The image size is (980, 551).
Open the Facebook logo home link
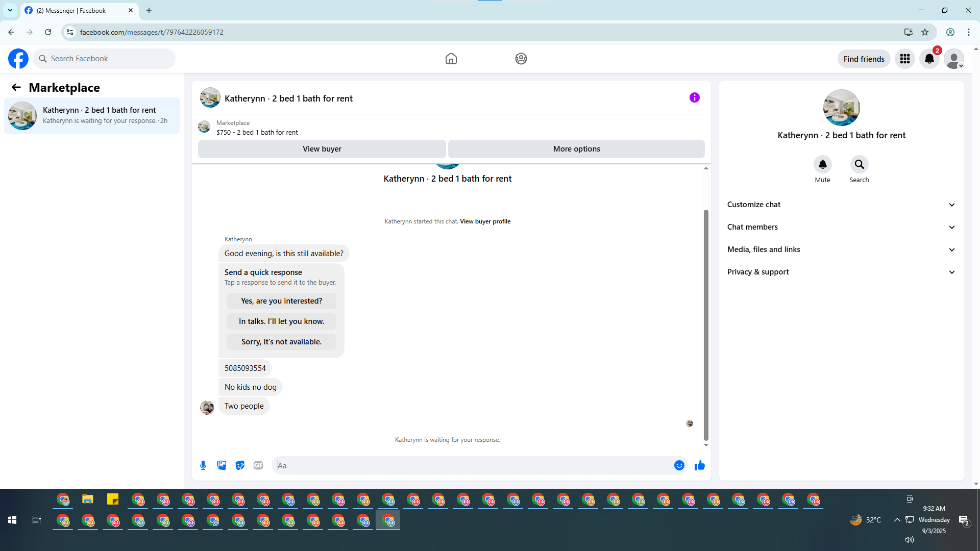tap(18, 59)
